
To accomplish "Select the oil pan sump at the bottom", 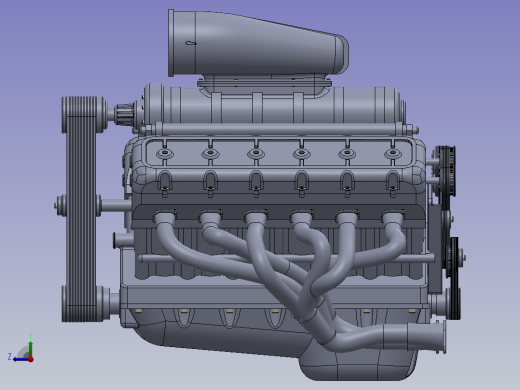I will (x=358, y=363).
